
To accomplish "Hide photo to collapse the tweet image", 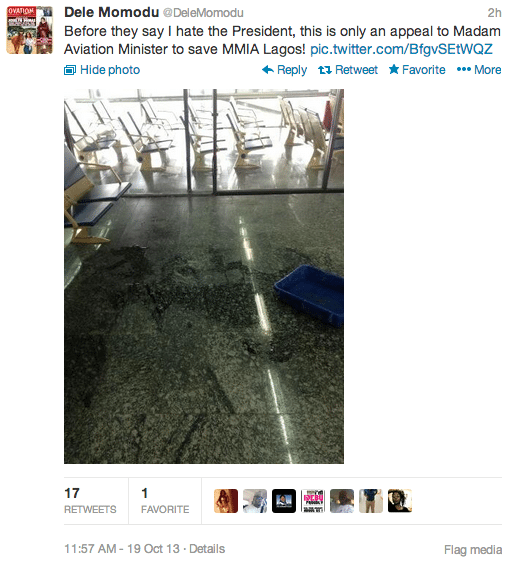I will point(102,70).
